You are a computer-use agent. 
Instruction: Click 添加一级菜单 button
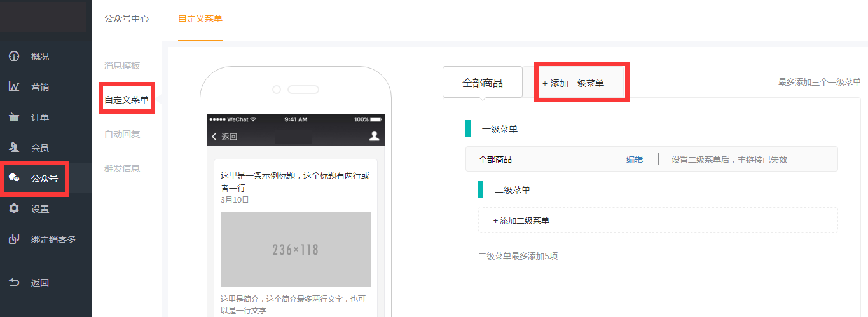coord(573,83)
